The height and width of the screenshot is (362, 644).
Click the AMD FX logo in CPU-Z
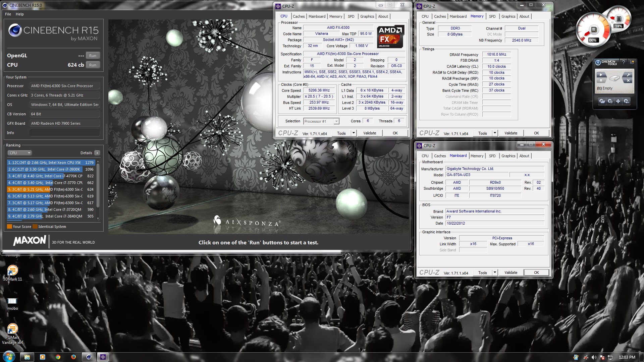390,37
